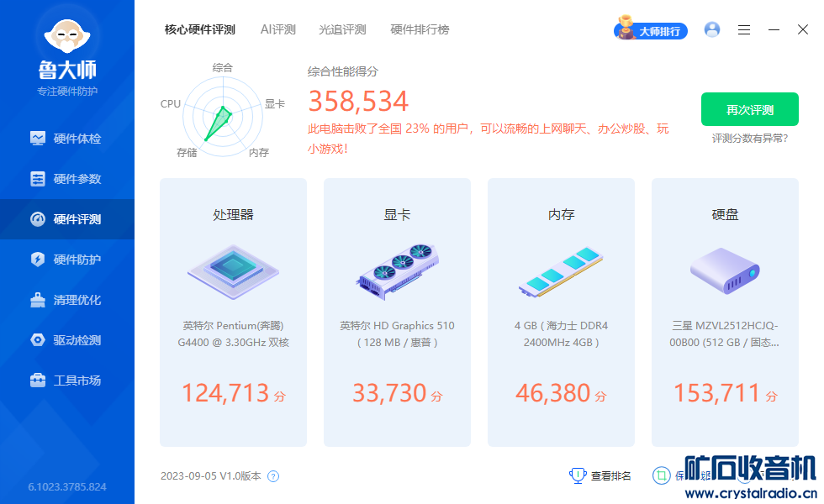The width and height of the screenshot is (824, 504).
Task: Click the screenshot save icon
Action: (661, 475)
